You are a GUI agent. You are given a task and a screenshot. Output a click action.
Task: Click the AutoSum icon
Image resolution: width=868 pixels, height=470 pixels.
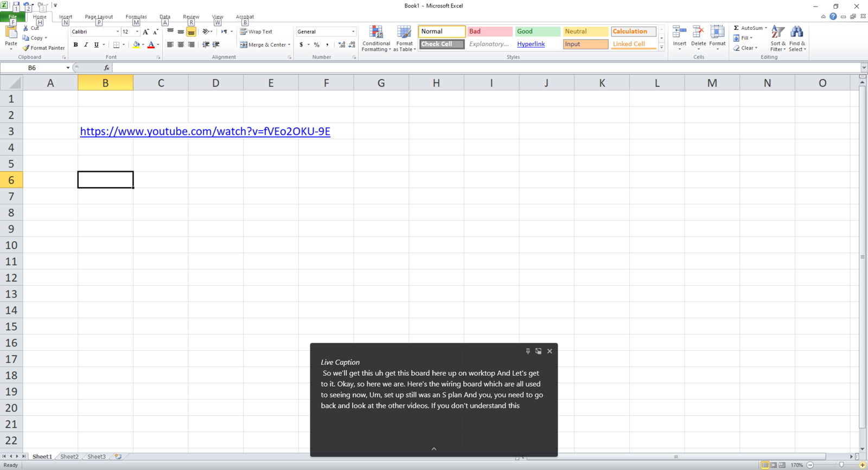pyautogui.click(x=737, y=28)
